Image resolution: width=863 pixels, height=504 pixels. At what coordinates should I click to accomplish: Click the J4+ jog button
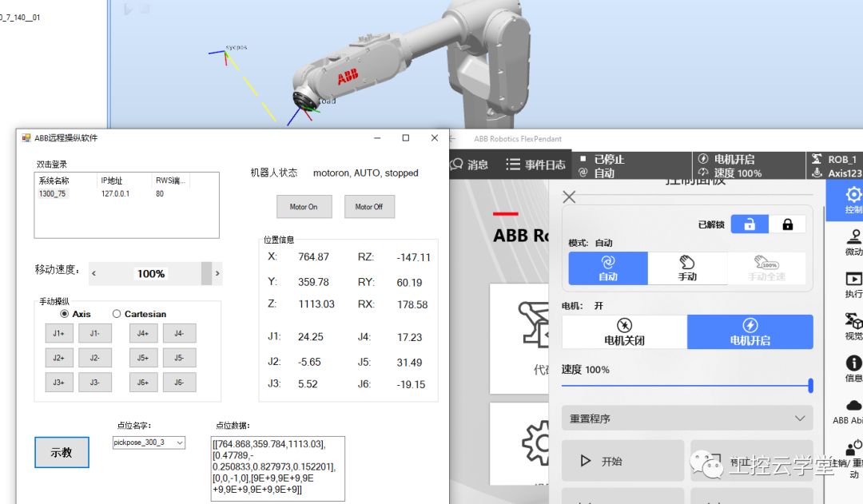coord(143,333)
